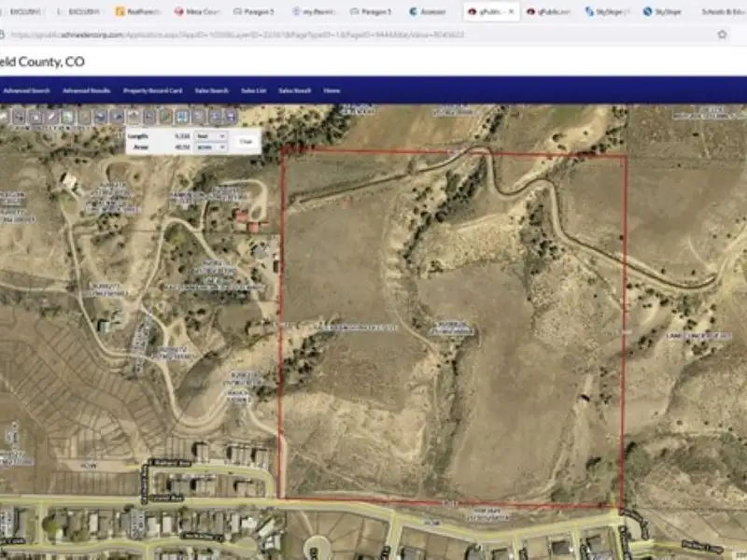
Task: Select Sales List in the navigation bar
Action: point(254,91)
